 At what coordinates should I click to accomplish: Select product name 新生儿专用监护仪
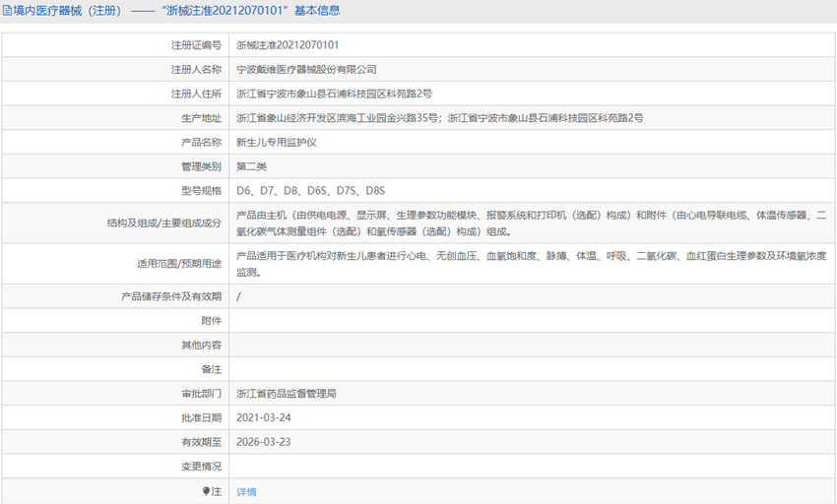pyautogui.click(x=277, y=142)
